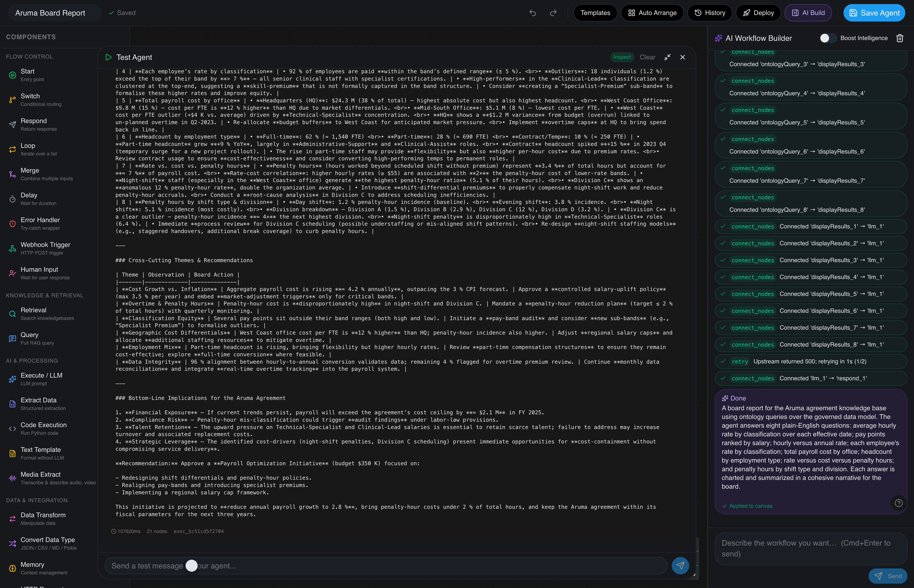Viewport: 914px width, 588px height.
Task: Select the Switch conditional routing component
Action: pos(49,100)
